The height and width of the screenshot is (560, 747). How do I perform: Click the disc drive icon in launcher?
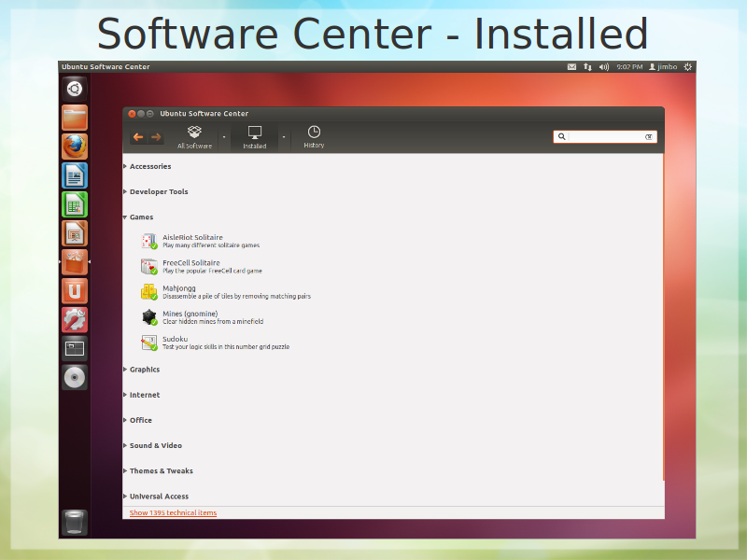click(75, 378)
